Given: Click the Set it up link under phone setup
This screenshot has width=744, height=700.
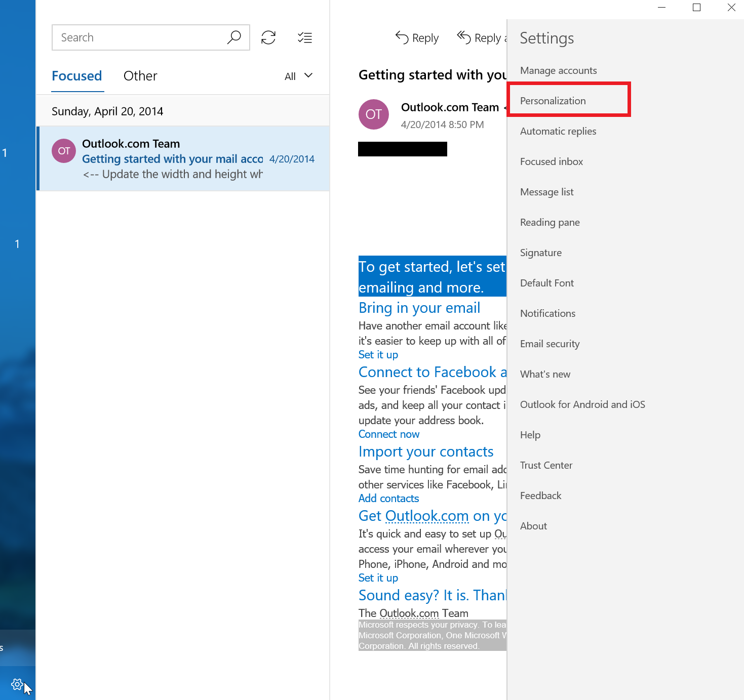Looking at the screenshot, I should 378,578.
